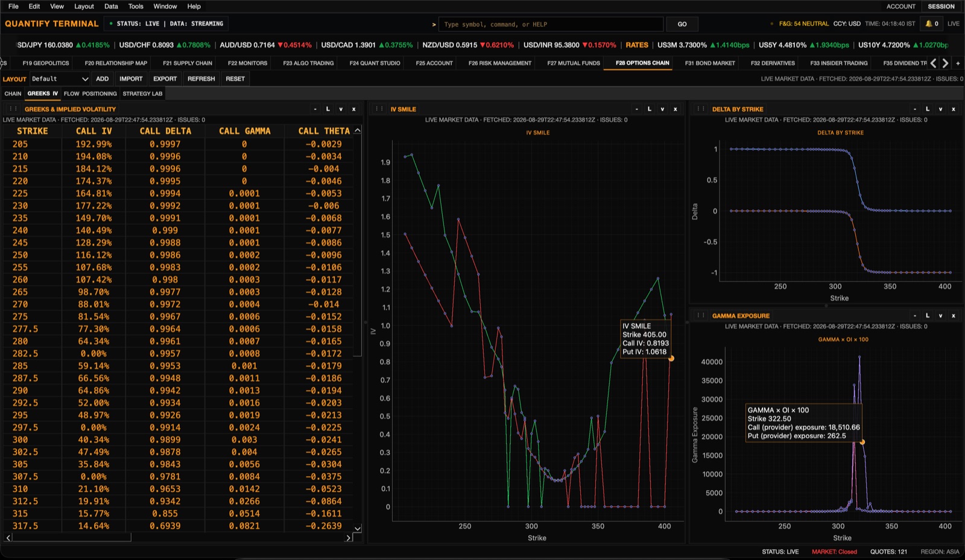Open the Tools menu
The image size is (965, 560).
(136, 6)
